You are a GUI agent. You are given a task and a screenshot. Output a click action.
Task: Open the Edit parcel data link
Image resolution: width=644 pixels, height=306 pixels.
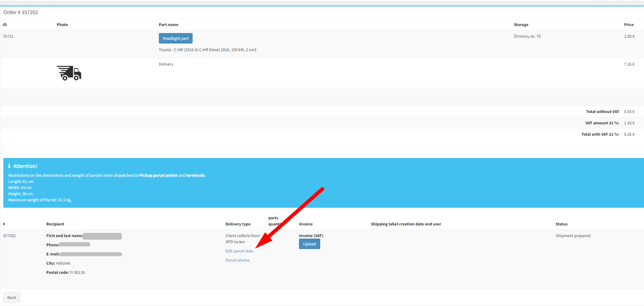click(x=239, y=251)
